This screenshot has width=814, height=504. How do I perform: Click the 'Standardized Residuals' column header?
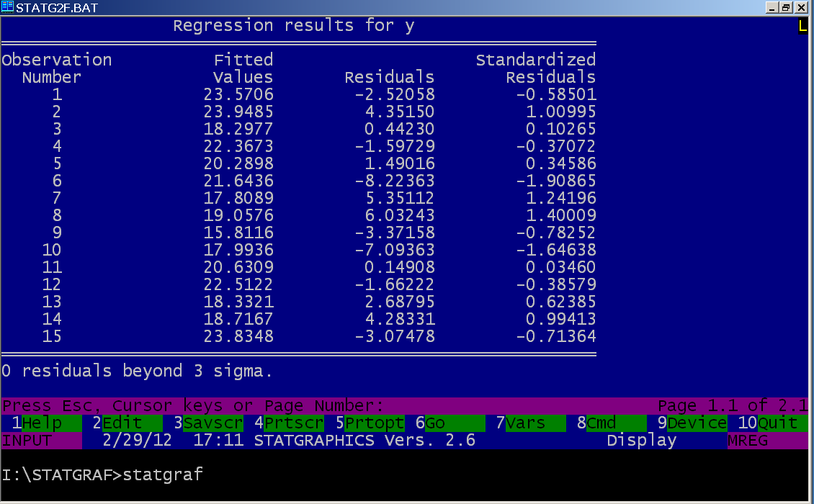[536, 68]
